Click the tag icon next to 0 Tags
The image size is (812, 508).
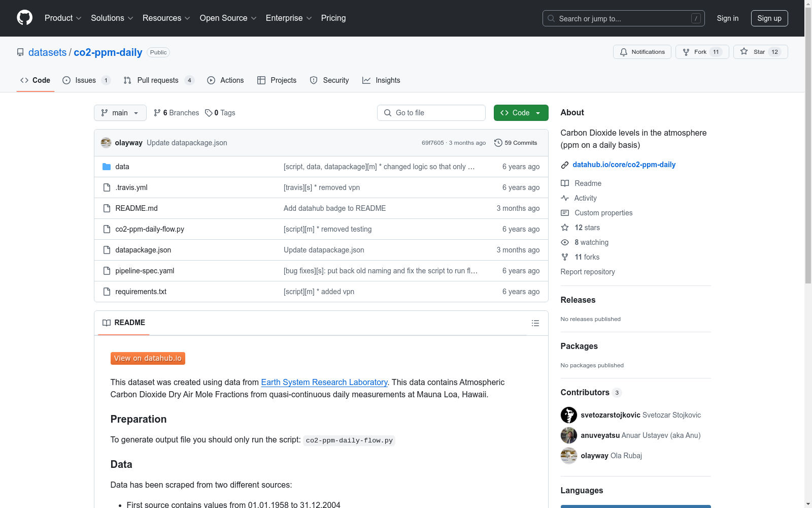(209, 113)
